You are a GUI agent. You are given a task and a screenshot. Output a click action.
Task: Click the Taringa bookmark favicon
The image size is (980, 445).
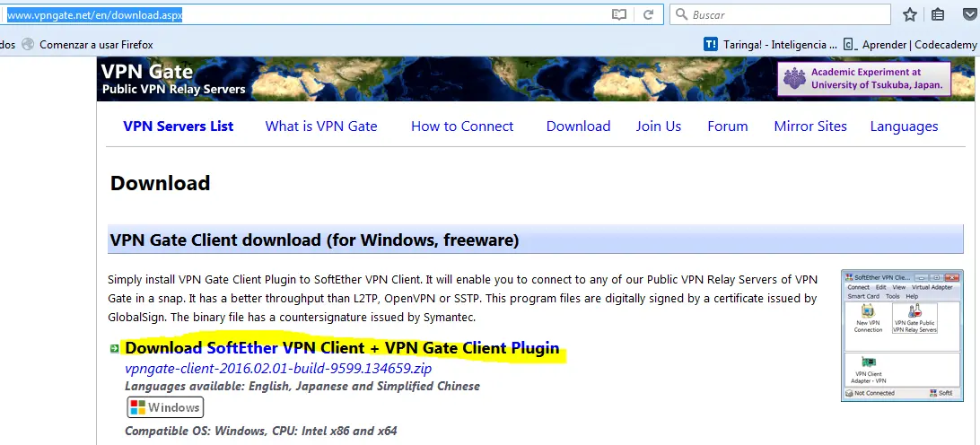tap(710, 44)
